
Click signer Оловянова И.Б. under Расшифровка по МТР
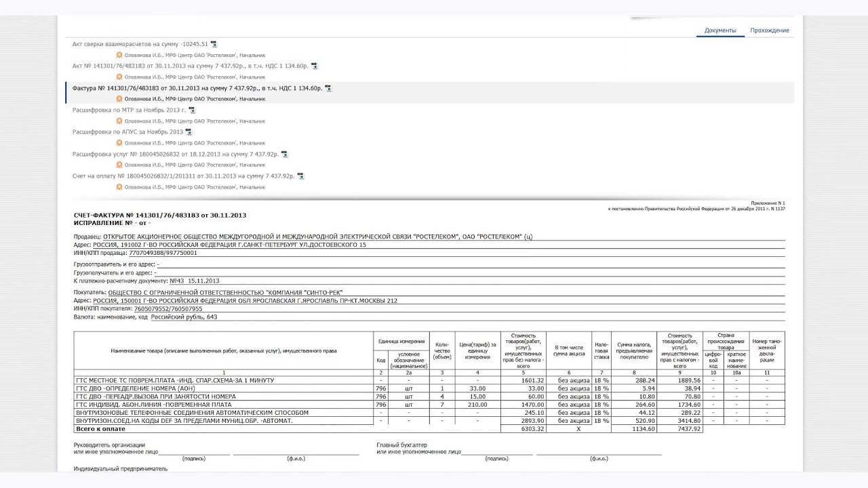coord(195,121)
